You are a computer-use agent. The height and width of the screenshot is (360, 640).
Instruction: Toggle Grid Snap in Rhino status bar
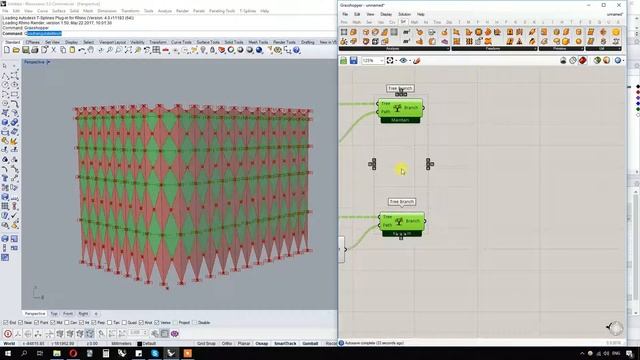tap(206, 344)
